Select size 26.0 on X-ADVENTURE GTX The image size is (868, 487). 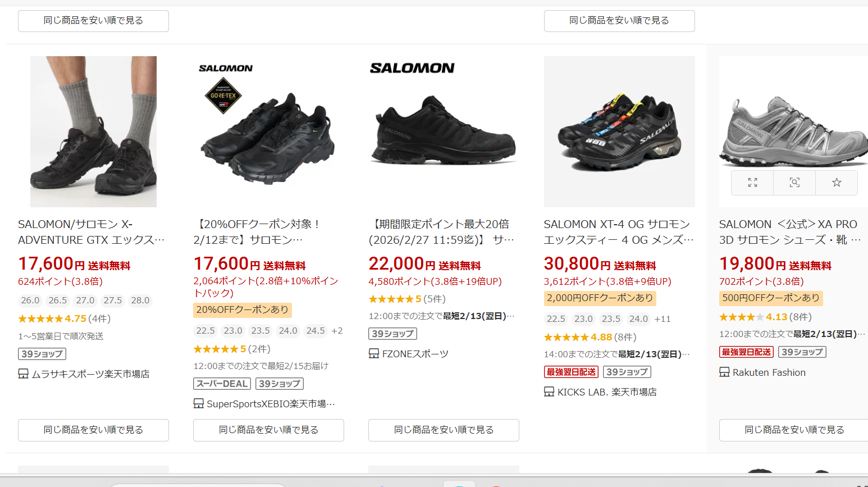pos(30,301)
